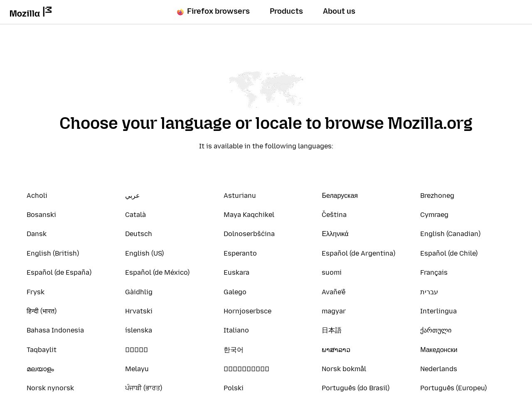Select Cymraeg language
Image resolution: width=532 pixels, height=399 pixels.
click(x=434, y=214)
